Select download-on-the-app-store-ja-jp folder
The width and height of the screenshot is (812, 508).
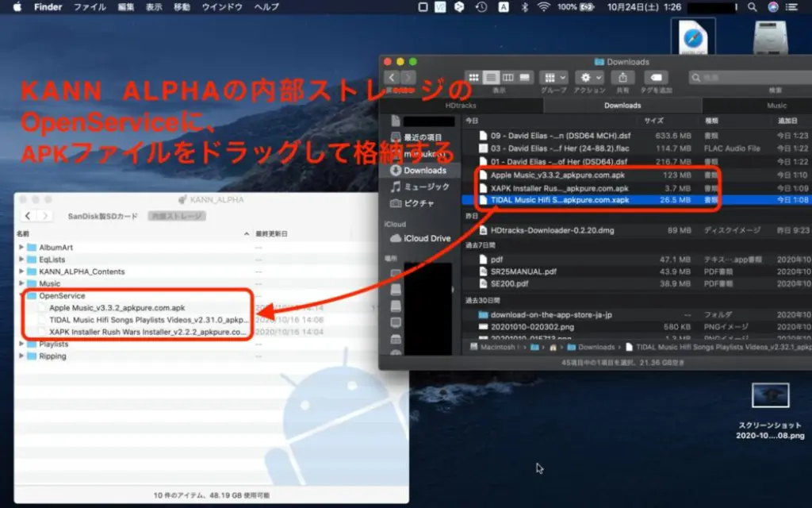[637, 314]
